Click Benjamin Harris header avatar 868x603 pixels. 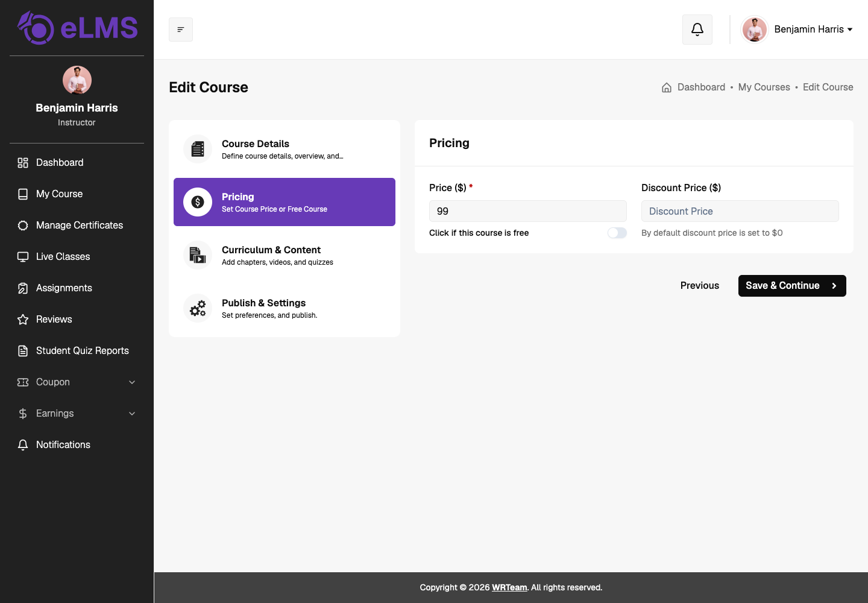(755, 30)
